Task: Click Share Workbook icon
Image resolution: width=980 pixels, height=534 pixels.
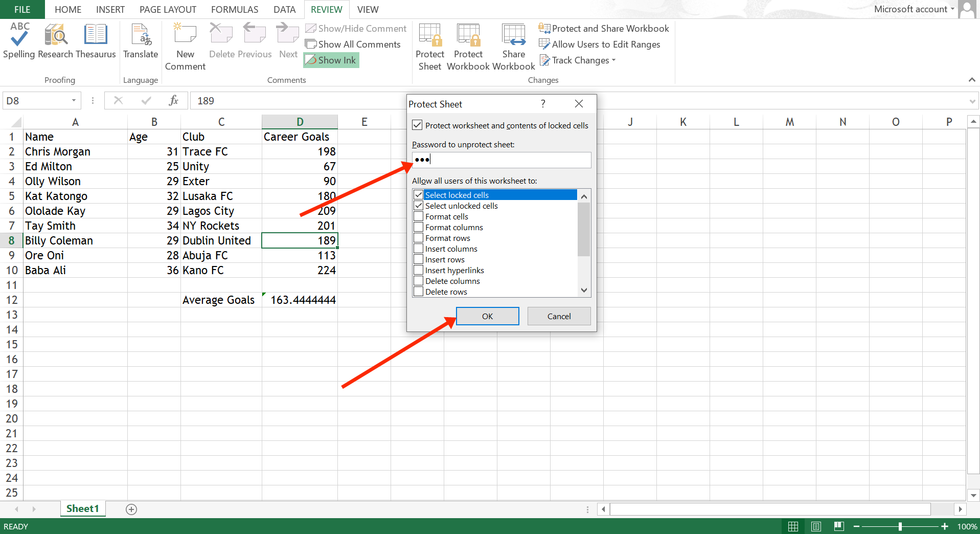Action: (513, 46)
